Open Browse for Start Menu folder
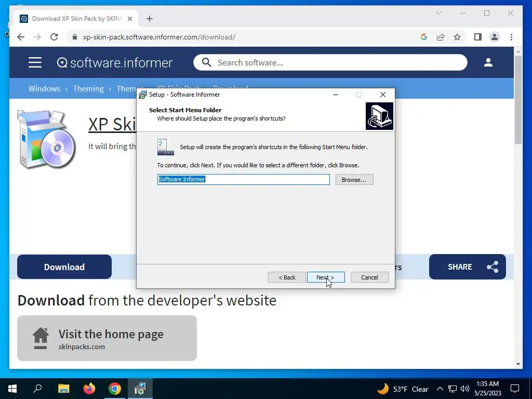The image size is (532, 399). point(354,179)
